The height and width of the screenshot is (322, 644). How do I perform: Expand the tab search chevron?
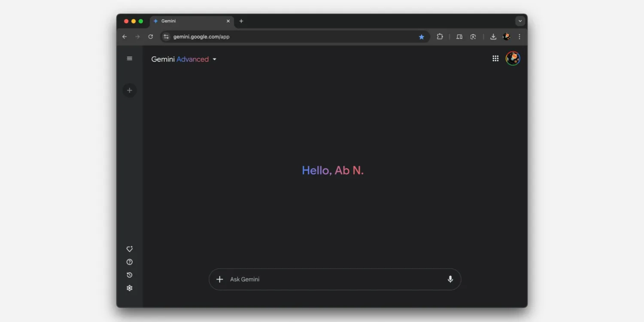coord(520,21)
